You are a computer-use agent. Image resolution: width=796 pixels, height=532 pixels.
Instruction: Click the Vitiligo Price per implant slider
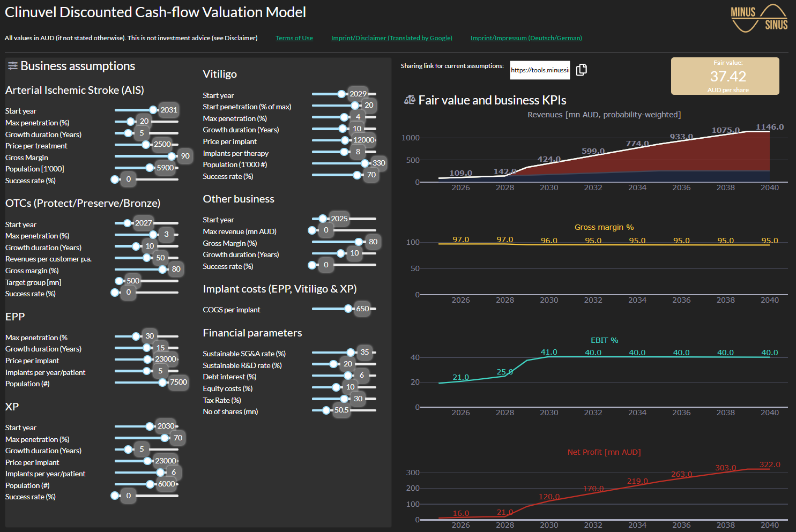point(344,140)
